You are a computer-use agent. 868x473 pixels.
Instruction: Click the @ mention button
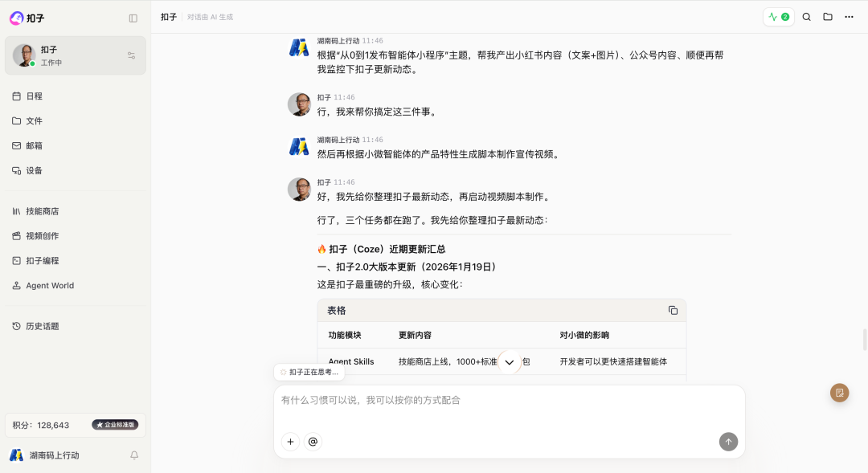[x=313, y=442]
